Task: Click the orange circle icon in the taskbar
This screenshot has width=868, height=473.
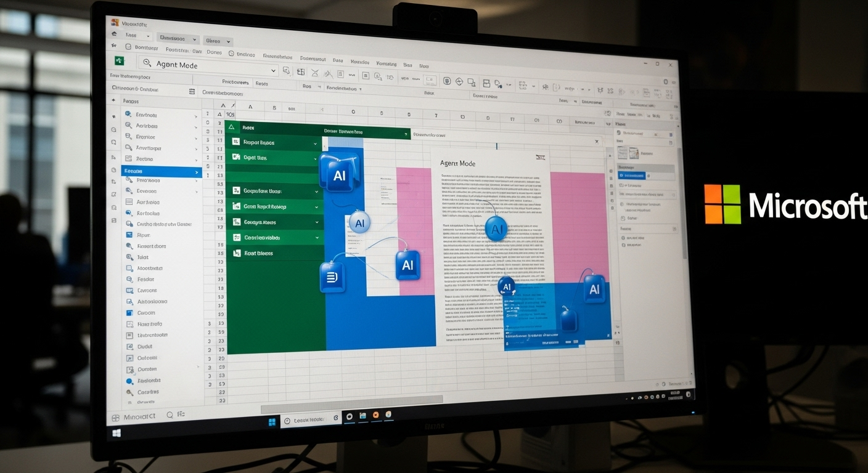Action: tap(376, 416)
